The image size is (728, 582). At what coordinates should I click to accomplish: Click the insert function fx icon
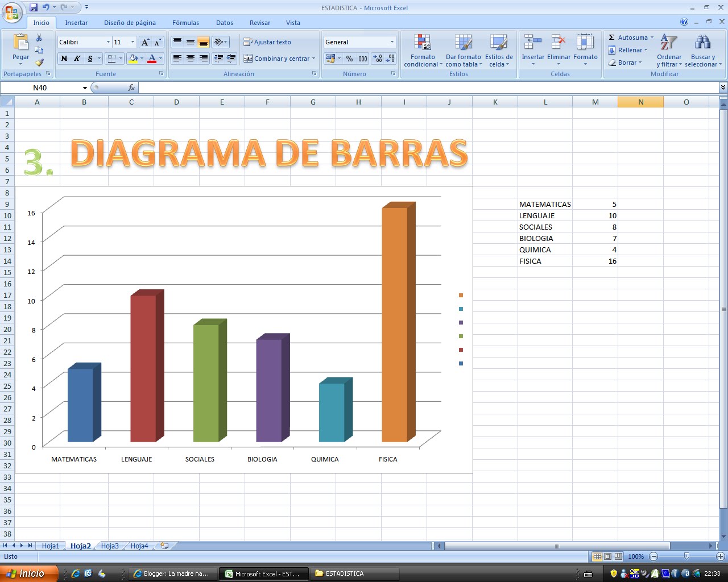tap(131, 88)
